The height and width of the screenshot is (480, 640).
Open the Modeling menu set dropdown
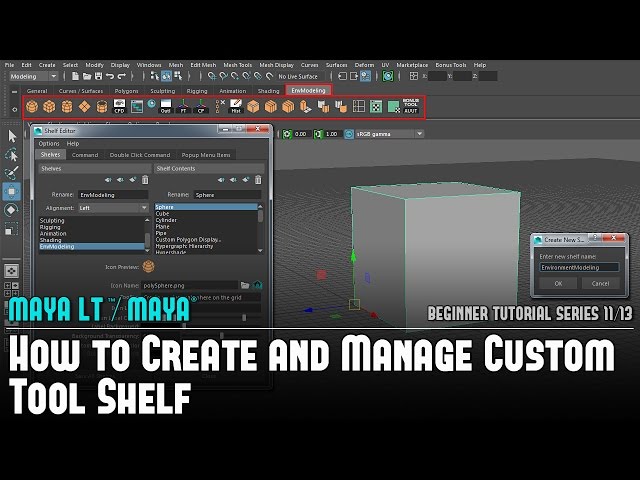(x=33, y=76)
